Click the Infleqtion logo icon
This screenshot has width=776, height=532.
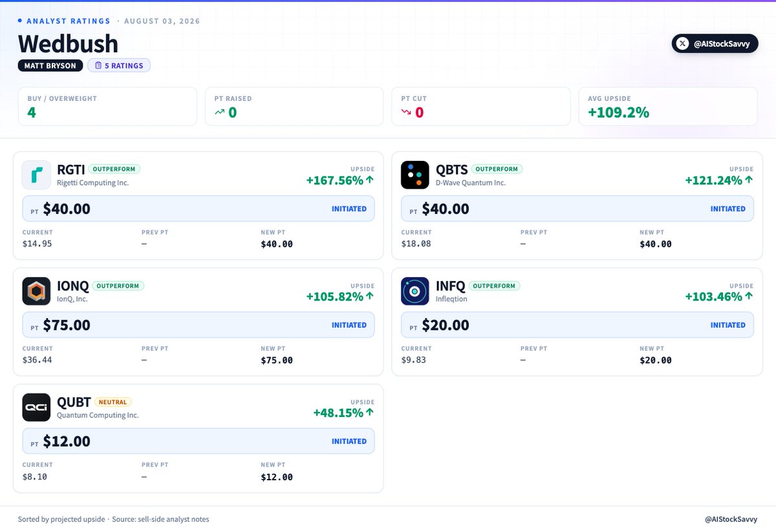click(x=415, y=292)
